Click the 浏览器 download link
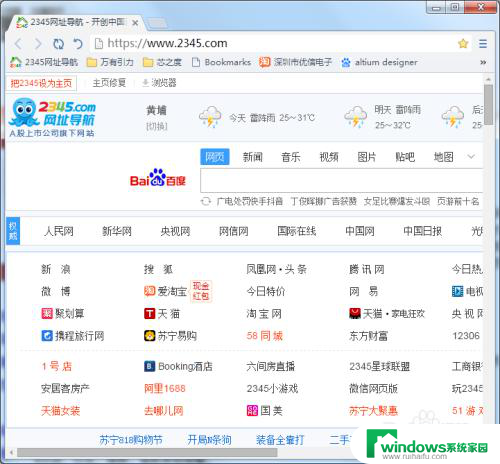 tap(159, 83)
